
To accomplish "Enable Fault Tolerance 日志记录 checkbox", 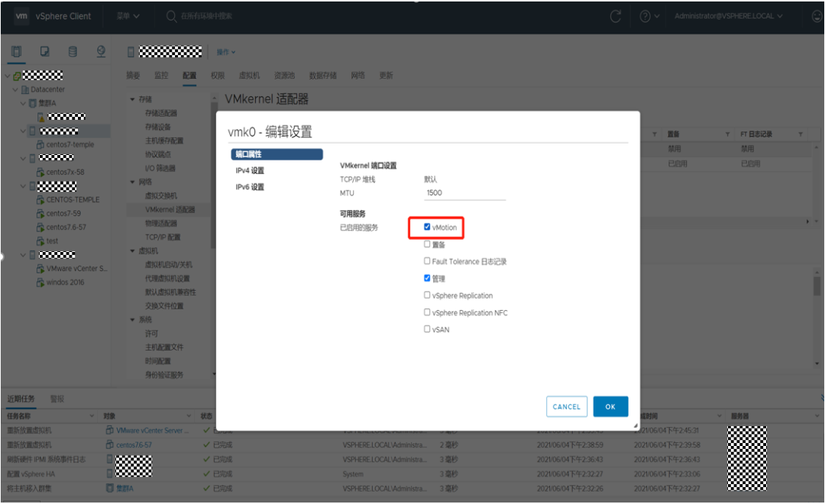I will (427, 261).
